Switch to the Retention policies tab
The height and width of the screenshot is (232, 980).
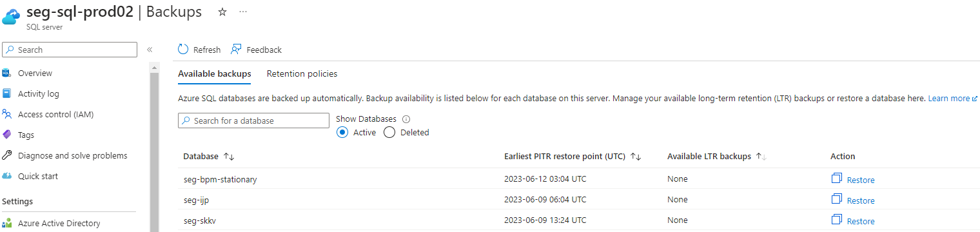tap(302, 74)
